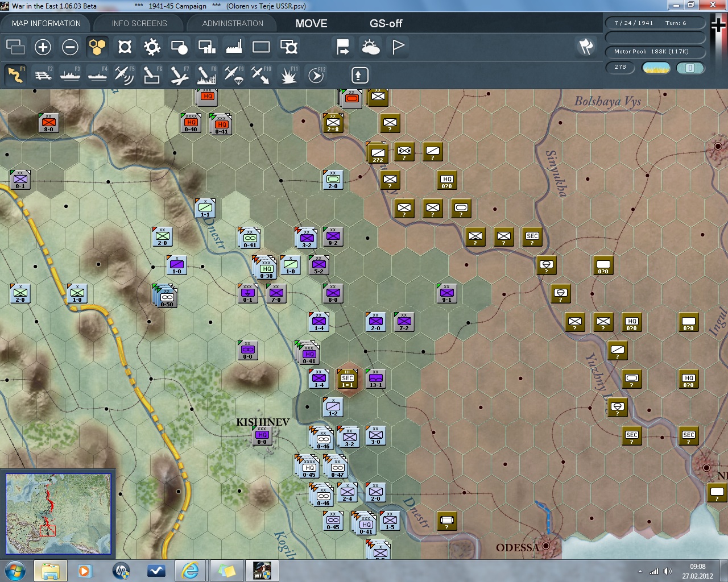This screenshot has height=582, width=728.
Task: Click the Motor Pool 183K readout
Action: (x=655, y=52)
